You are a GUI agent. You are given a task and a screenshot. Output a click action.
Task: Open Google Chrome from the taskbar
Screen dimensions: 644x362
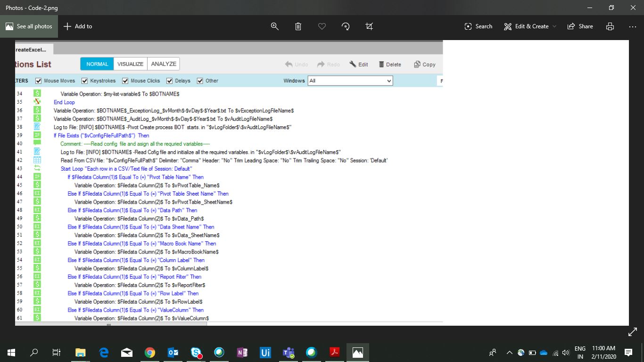(150, 353)
